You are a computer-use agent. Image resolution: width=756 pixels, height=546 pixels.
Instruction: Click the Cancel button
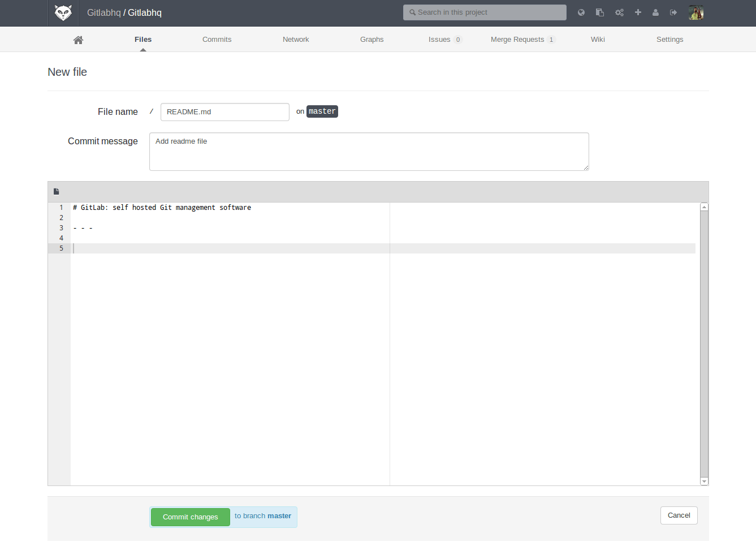[679, 515]
